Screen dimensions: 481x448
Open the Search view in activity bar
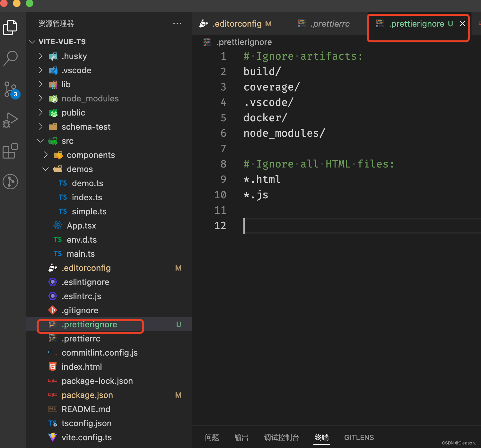(x=10, y=58)
